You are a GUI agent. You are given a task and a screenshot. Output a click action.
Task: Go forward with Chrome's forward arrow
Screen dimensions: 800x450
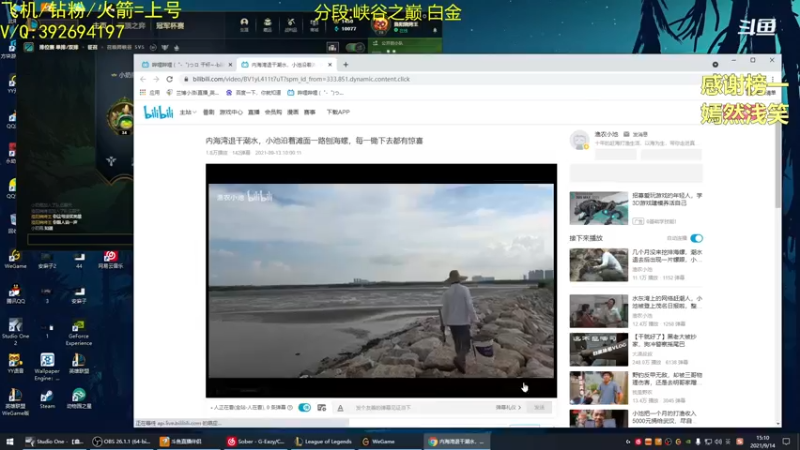pos(156,79)
